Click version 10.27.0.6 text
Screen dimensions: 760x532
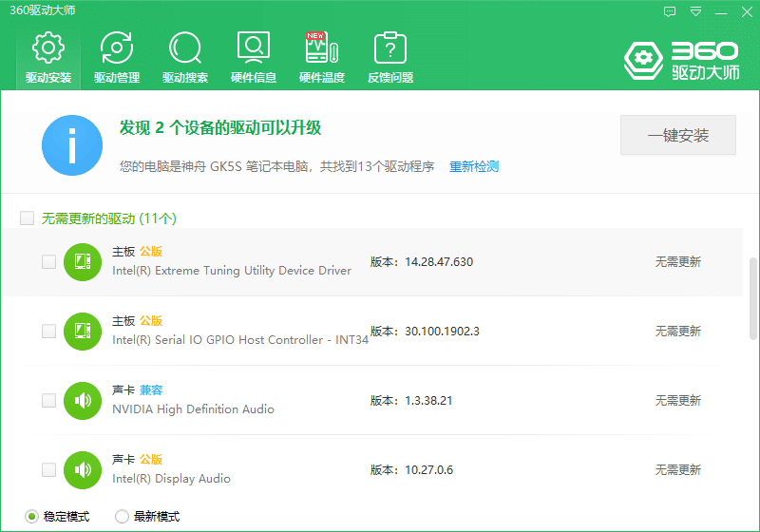point(429,469)
